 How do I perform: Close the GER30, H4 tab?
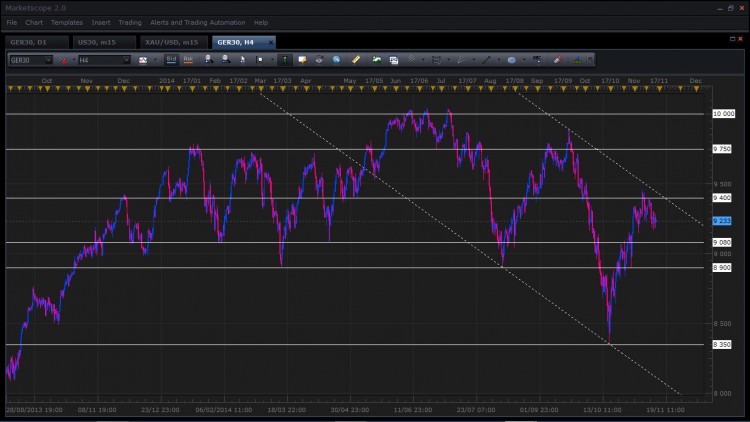271,43
